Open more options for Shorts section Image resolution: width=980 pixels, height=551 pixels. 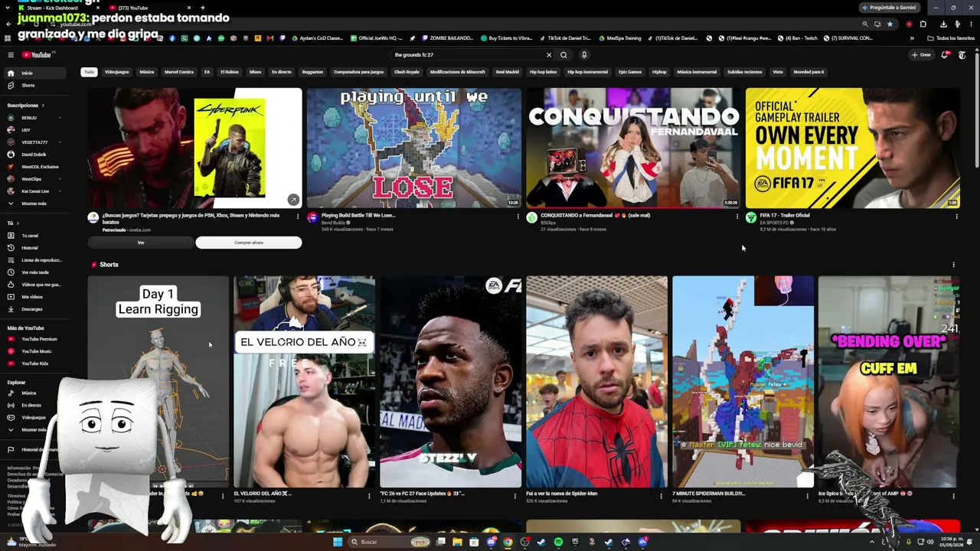point(953,265)
